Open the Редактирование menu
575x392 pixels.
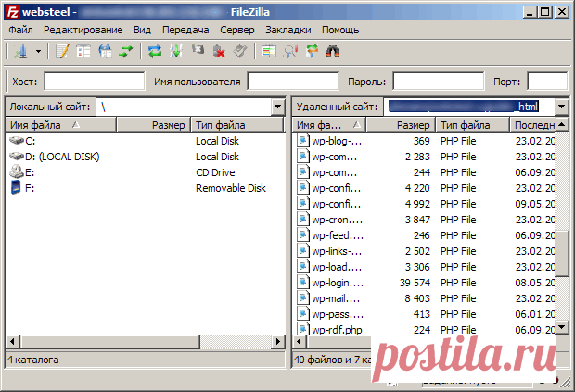coord(83,30)
